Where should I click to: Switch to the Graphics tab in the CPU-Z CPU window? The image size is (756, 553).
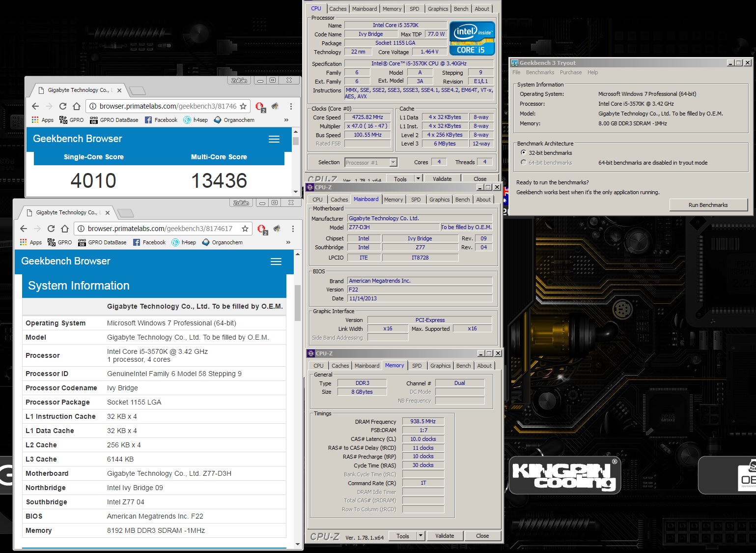438,9
